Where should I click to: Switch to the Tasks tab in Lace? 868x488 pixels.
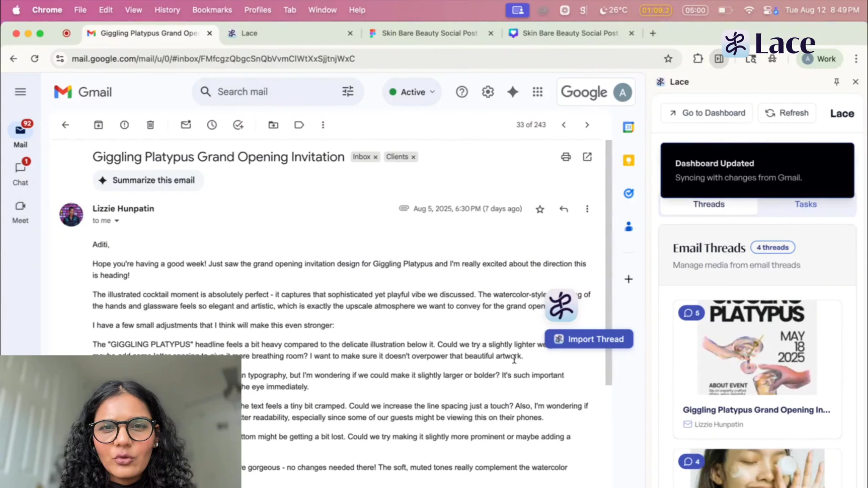click(805, 204)
